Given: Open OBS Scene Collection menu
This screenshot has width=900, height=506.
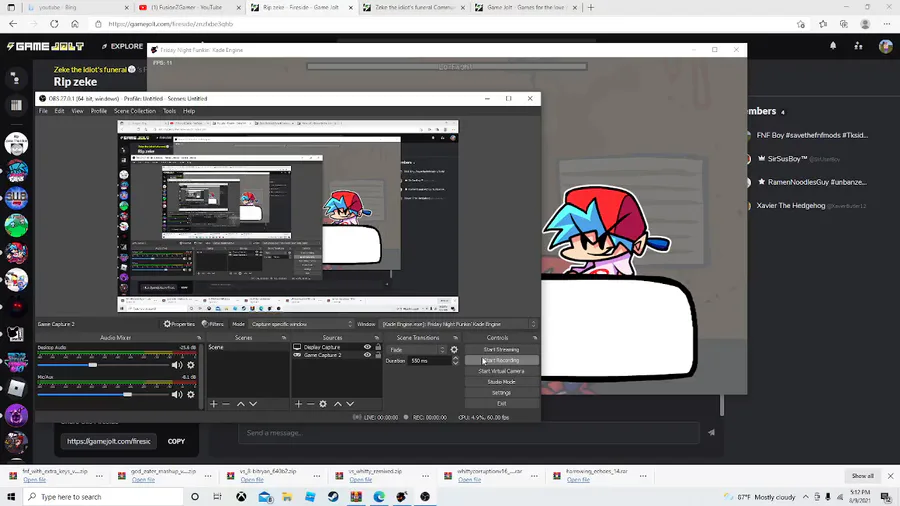Looking at the screenshot, I should coord(134,111).
